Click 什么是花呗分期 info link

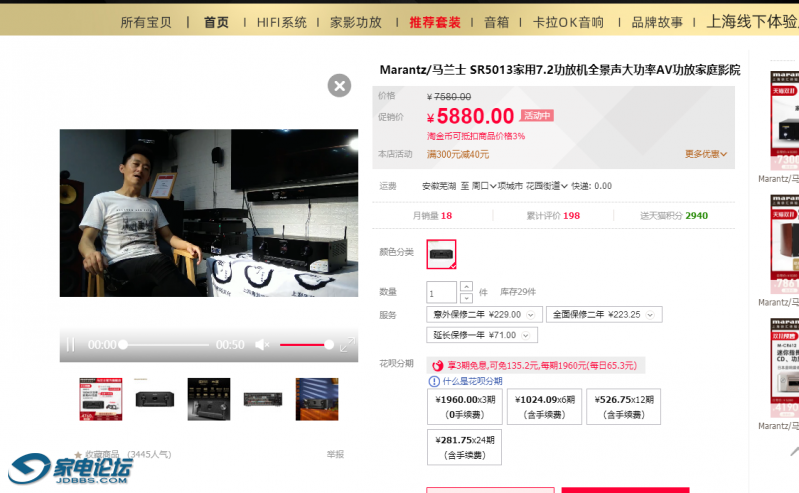click(x=472, y=381)
